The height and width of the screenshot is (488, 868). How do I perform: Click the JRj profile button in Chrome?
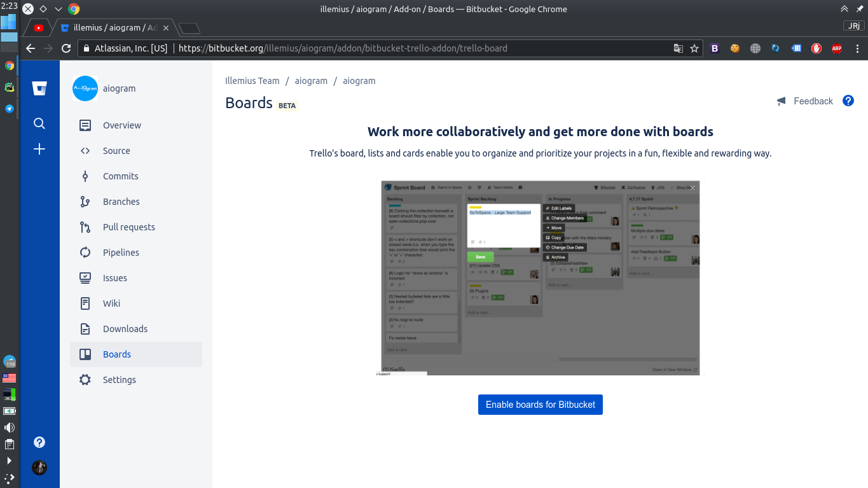pos(853,25)
